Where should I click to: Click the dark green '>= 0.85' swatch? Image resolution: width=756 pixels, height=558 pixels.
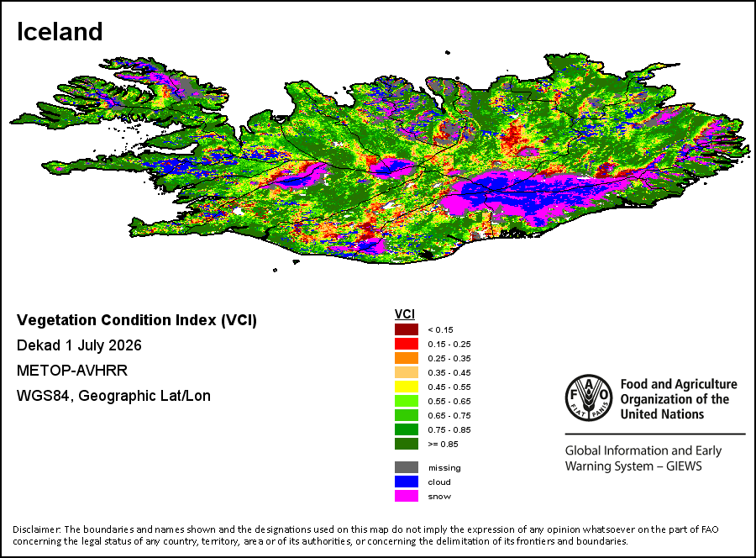407,444
